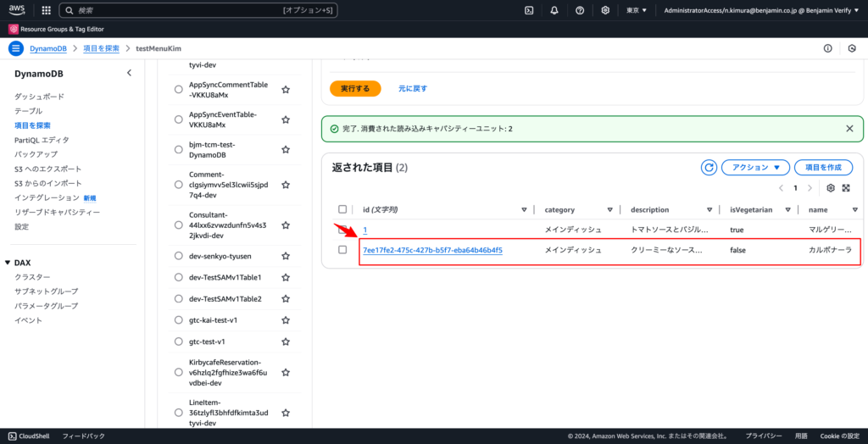This screenshot has width=868, height=444.
Task: Sort by the category column arrow
Action: coord(610,210)
